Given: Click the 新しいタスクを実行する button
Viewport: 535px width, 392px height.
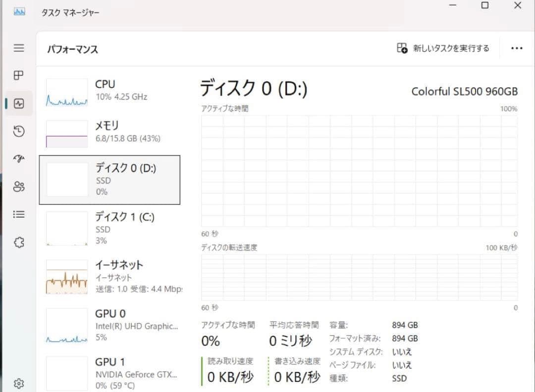Looking at the screenshot, I should point(443,48).
